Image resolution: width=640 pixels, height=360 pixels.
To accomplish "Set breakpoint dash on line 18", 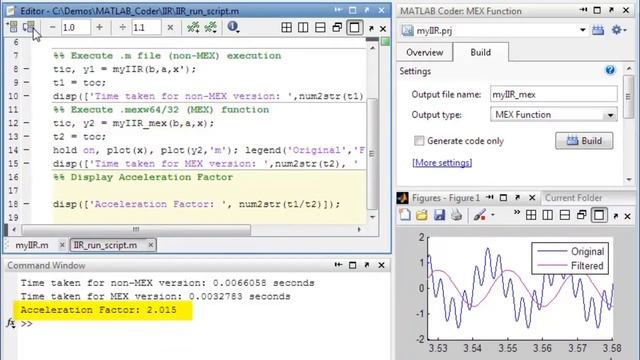I will pyautogui.click(x=27, y=204).
